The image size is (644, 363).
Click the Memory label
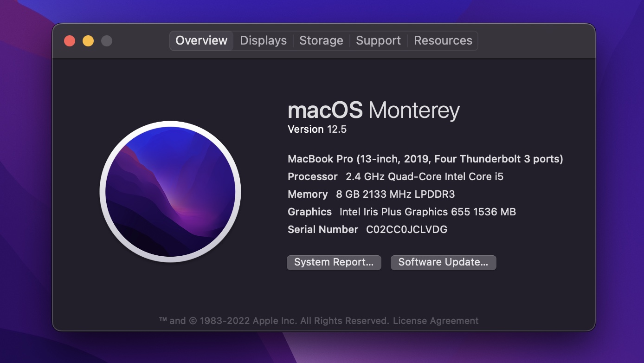[x=308, y=194]
